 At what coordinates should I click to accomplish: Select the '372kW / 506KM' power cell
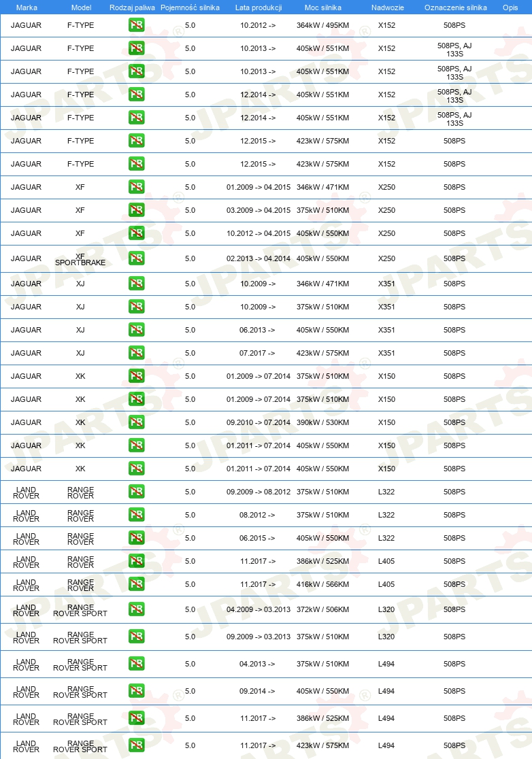323,609
